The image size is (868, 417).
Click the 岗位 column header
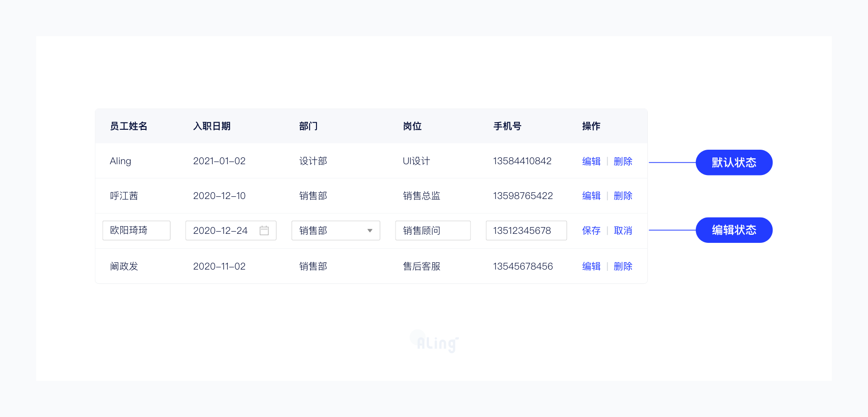pos(412,126)
